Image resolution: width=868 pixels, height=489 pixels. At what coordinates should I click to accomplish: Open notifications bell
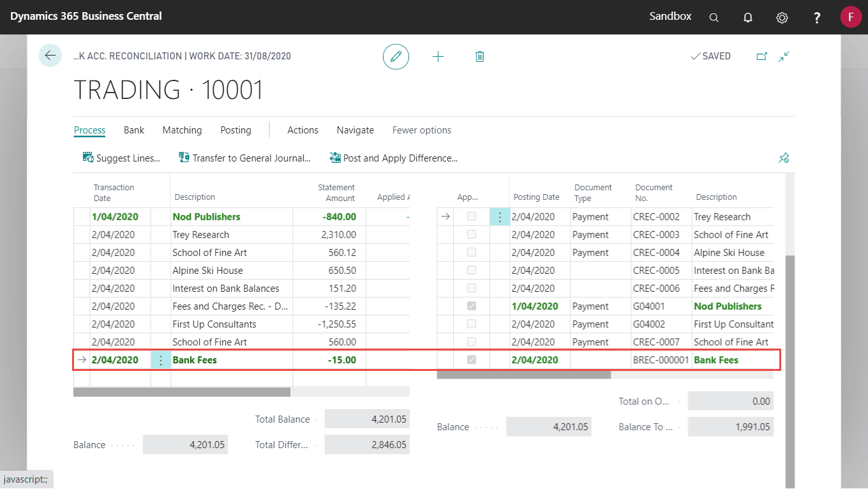(748, 17)
